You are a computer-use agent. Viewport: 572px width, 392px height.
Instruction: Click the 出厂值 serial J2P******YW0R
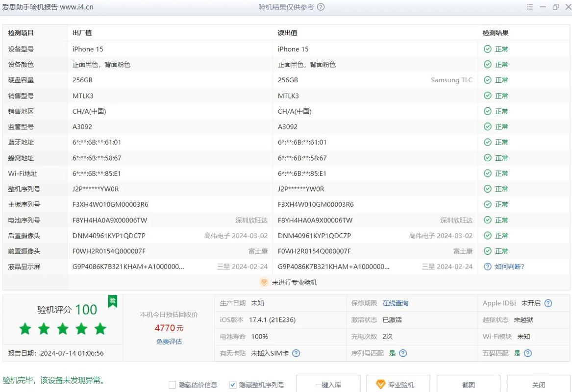pos(96,189)
